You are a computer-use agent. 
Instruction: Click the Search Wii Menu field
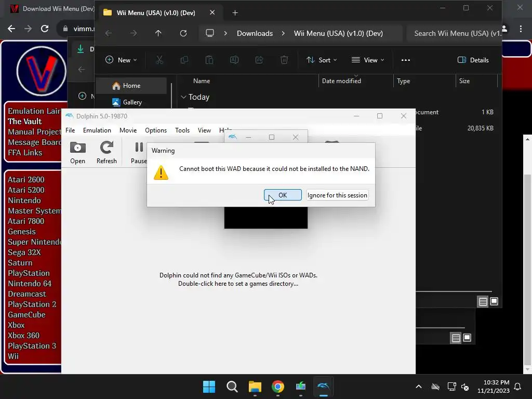[454, 33]
